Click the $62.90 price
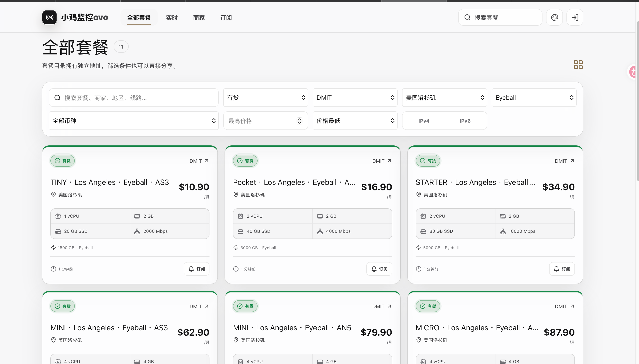This screenshot has width=639, height=364. point(193,332)
